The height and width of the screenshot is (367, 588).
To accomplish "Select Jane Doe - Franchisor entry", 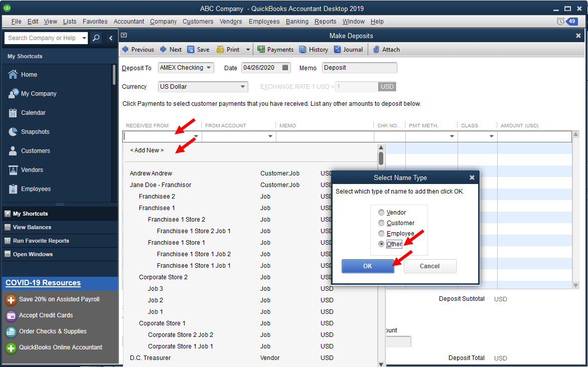I will click(161, 185).
